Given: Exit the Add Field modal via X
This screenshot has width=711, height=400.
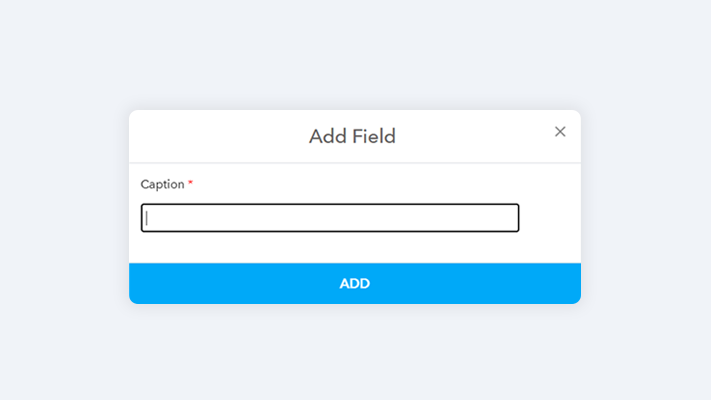Looking at the screenshot, I should pyautogui.click(x=560, y=131).
